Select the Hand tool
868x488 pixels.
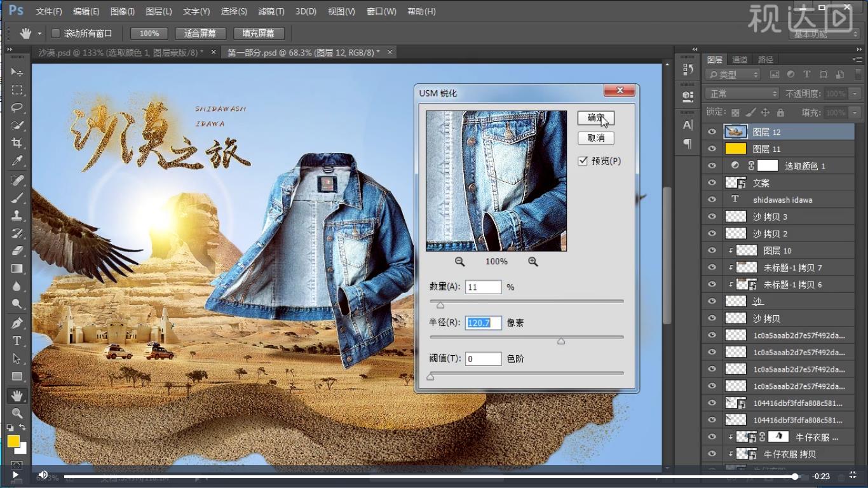coord(17,395)
